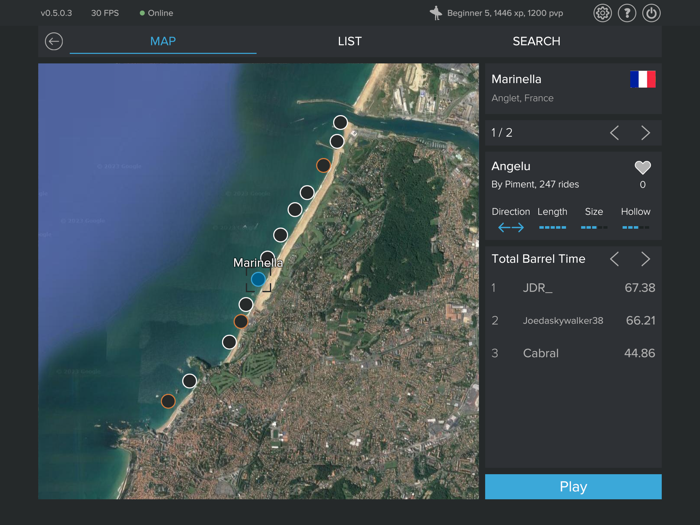
Task: Open help with the question mark icon
Action: click(x=627, y=13)
